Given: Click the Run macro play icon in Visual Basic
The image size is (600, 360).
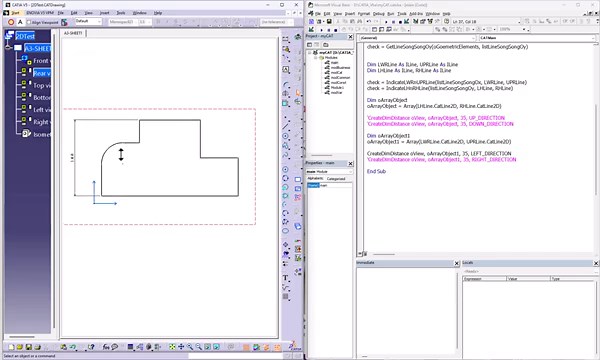Looking at the screenshot, I should [386, 22].
